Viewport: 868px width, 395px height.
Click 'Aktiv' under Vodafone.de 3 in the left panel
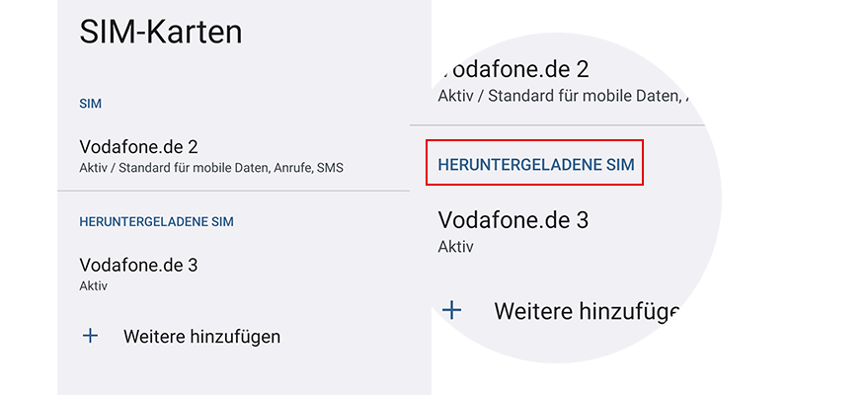pos(93,285)
